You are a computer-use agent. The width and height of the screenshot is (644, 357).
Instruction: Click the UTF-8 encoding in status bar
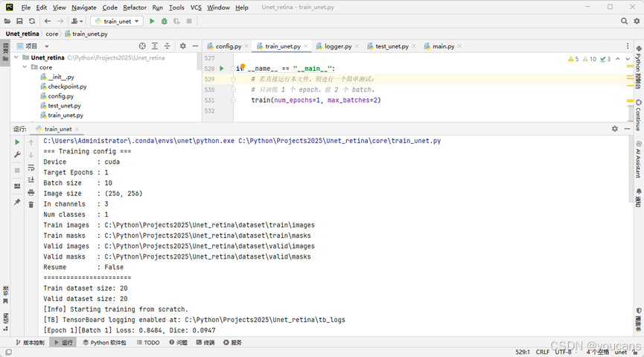(x=563, y=352)
